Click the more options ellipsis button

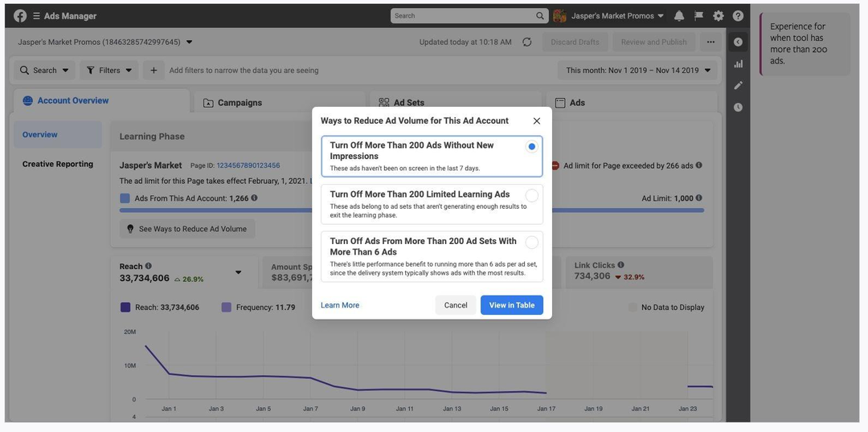click(x=710, y=42)
